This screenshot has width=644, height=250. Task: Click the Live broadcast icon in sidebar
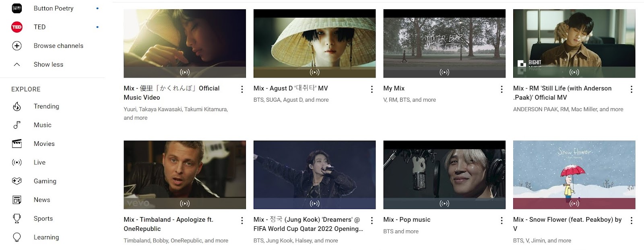coord(17,162)
